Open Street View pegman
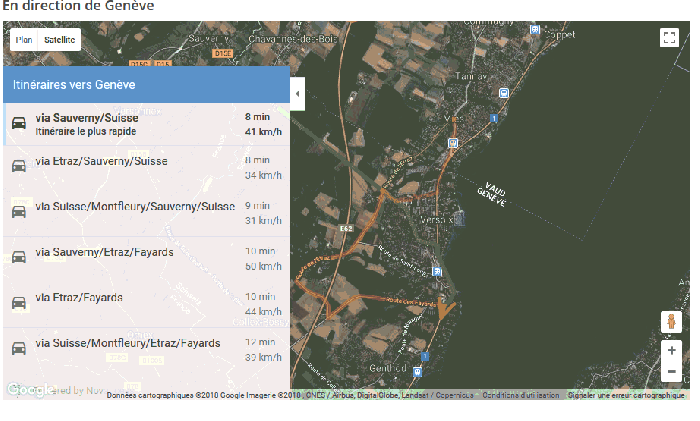 tap(671, 321)
